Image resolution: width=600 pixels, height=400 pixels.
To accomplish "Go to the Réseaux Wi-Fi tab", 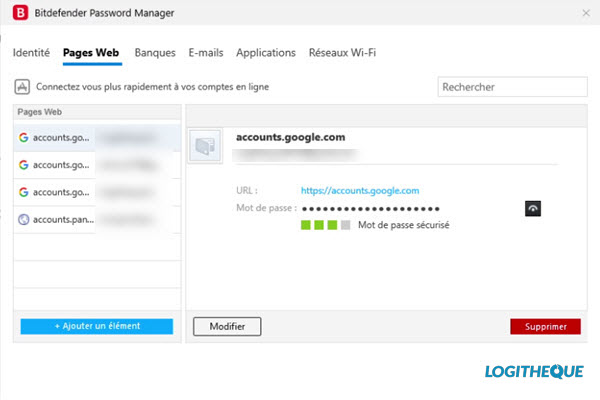I will (342, 53).
